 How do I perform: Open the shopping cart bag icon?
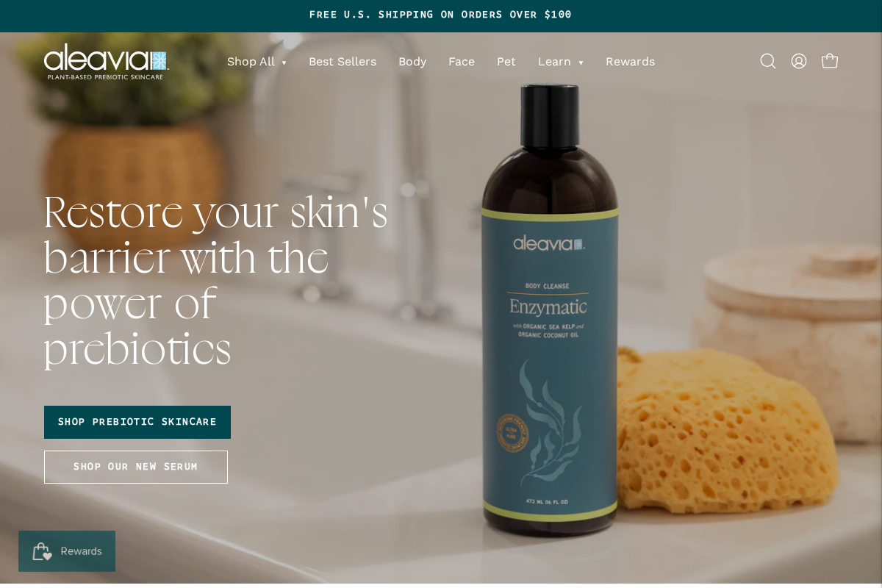click(x=830, y=61)
